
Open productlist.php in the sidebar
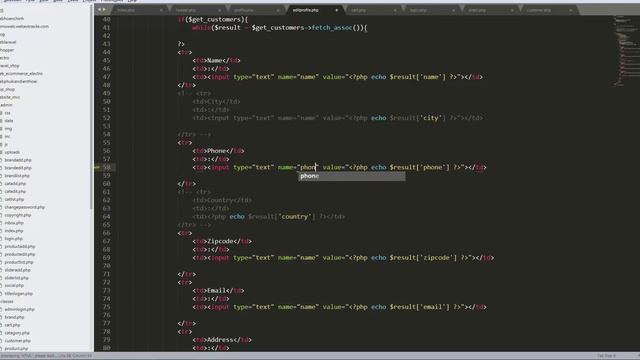click(x=19, y=262)
